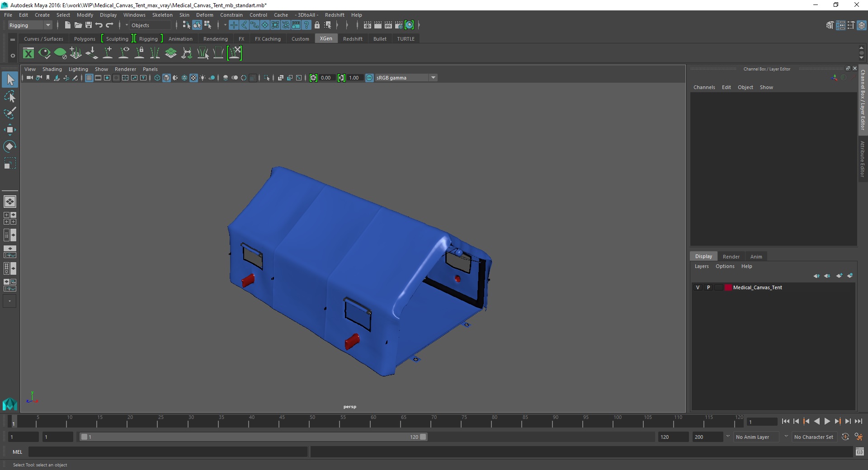Viewport: 868px width, 470px height.
Task: Toggle the sRGB gamma view transform button
Action: [369, 78]
